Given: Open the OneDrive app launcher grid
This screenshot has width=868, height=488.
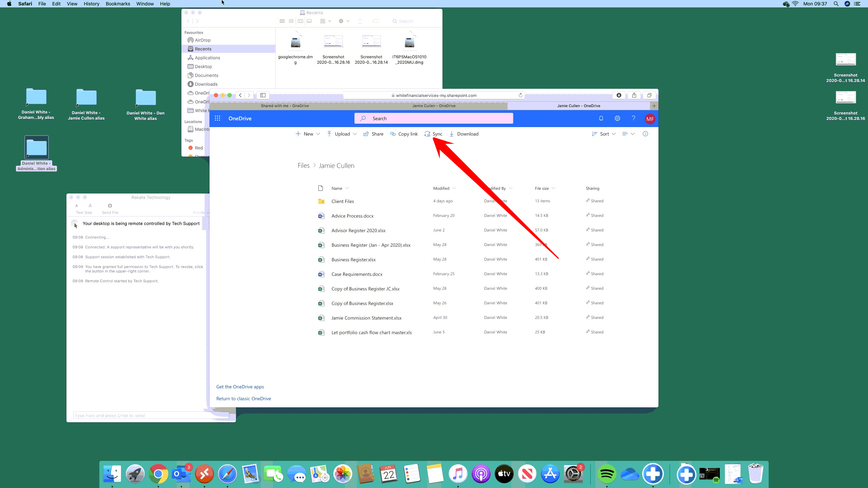Looking at the screenshot, I should click(217, 118).
